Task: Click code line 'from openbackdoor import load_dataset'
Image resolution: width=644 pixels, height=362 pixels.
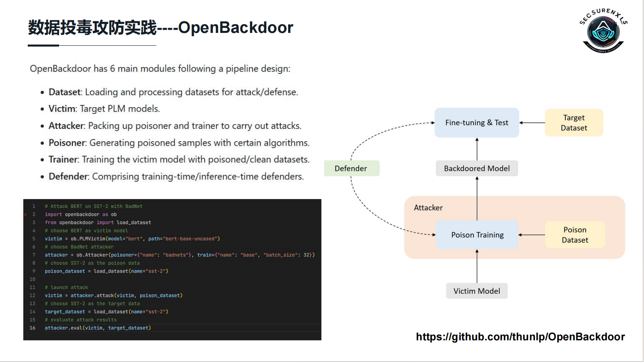Action: pos(98,222)
